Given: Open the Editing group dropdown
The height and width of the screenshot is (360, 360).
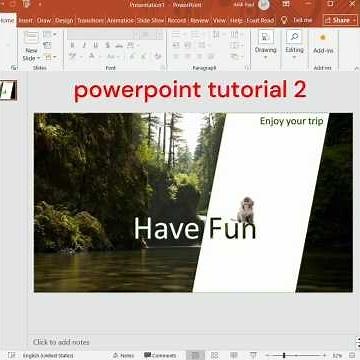Looking at the screenshot, I should (294, 44).
